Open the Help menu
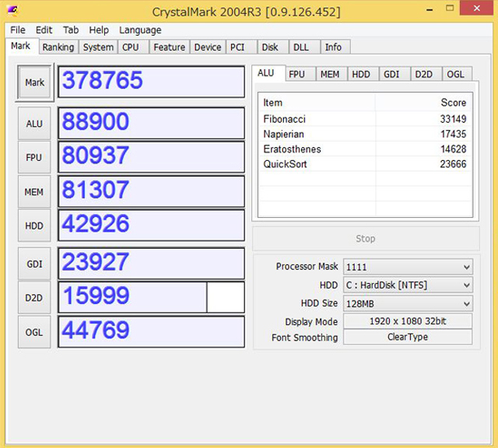 pos(99,30)
